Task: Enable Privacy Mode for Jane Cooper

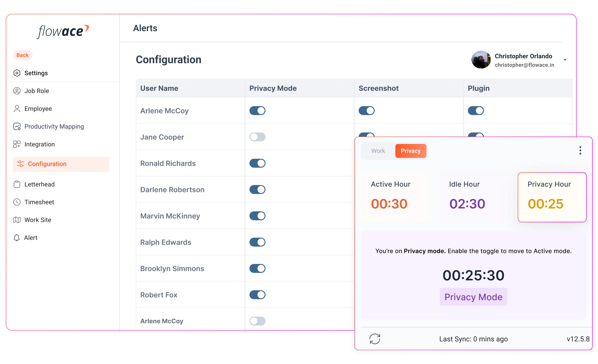Action: [257, 137]
